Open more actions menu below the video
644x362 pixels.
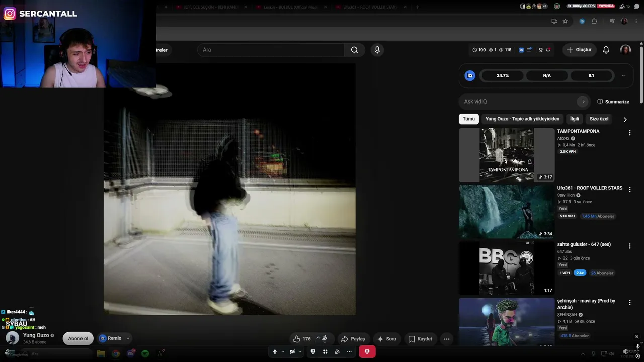point(446,339)
